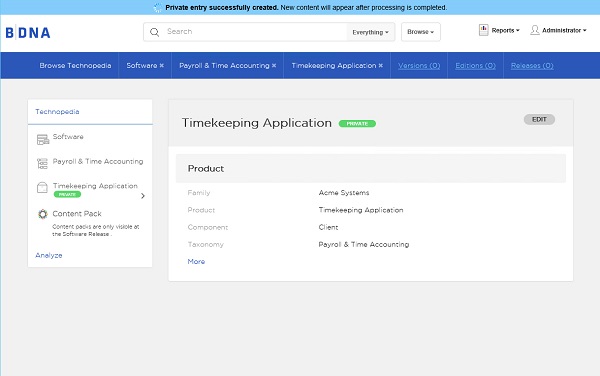
Task: Click the loading spinner in the notification bar
Action: (x=157, y=8)
